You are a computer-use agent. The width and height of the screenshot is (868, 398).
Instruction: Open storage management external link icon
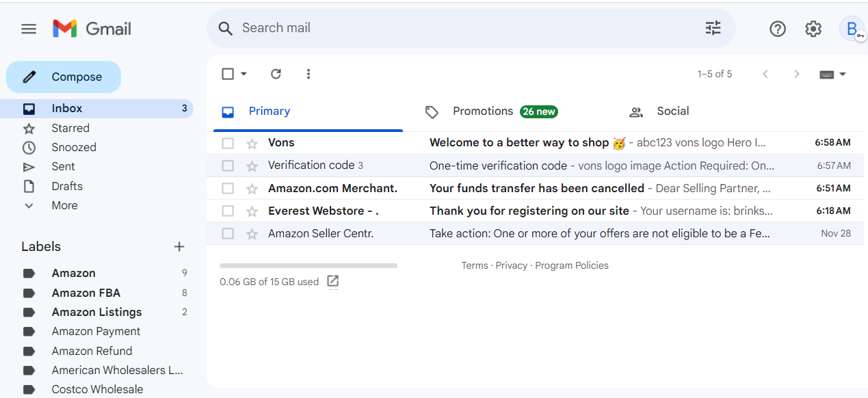333,281
